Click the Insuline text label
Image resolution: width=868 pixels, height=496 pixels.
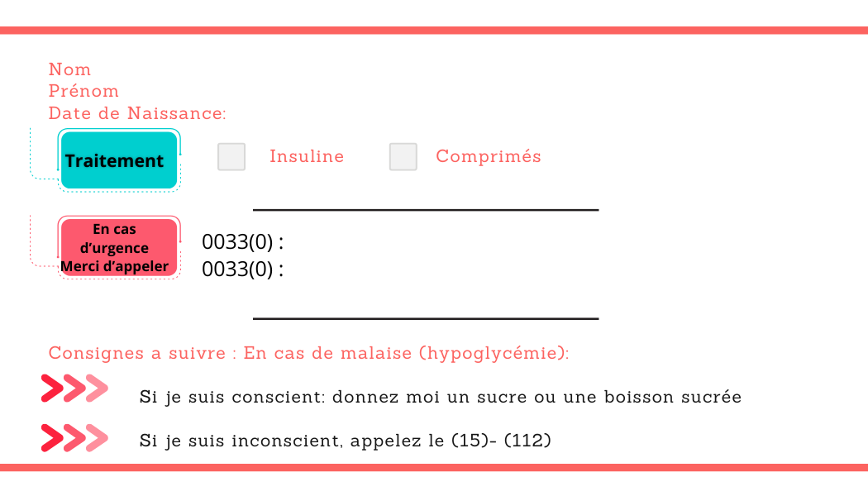(x=307, y=156)
